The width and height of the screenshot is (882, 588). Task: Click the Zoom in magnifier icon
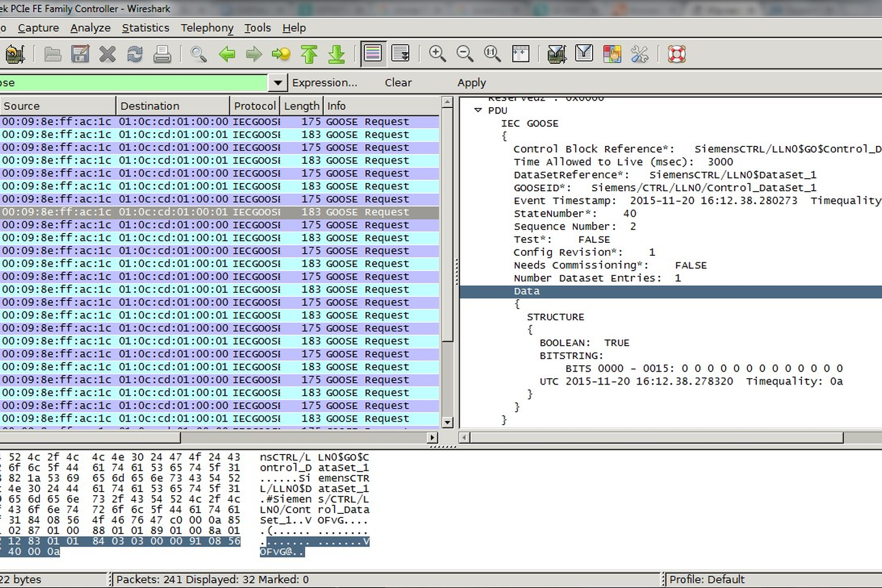tap(437, 54)
